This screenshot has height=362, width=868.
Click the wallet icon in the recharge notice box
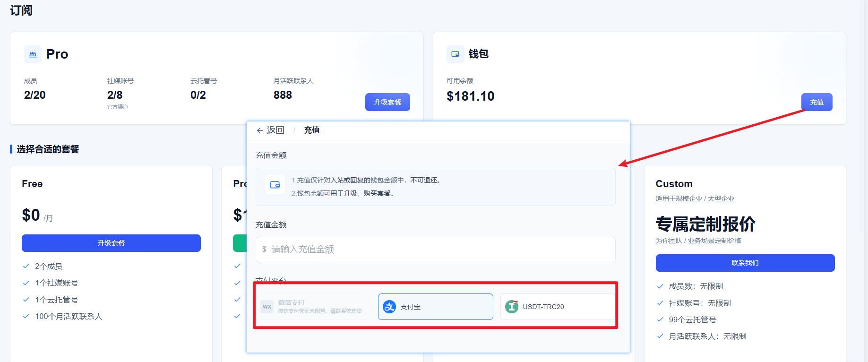275,185
